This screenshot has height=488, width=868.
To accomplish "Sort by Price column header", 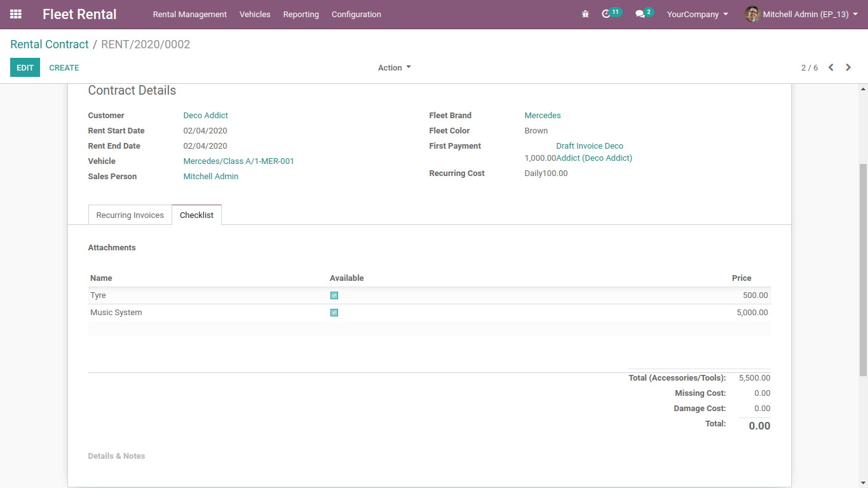I will (742, 278).
